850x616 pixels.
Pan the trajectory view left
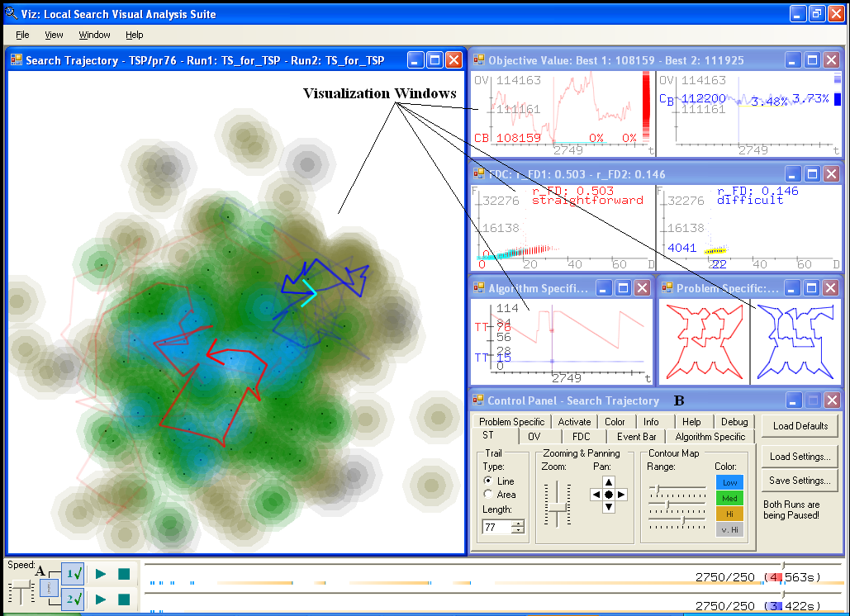click(x=596, y=495)
